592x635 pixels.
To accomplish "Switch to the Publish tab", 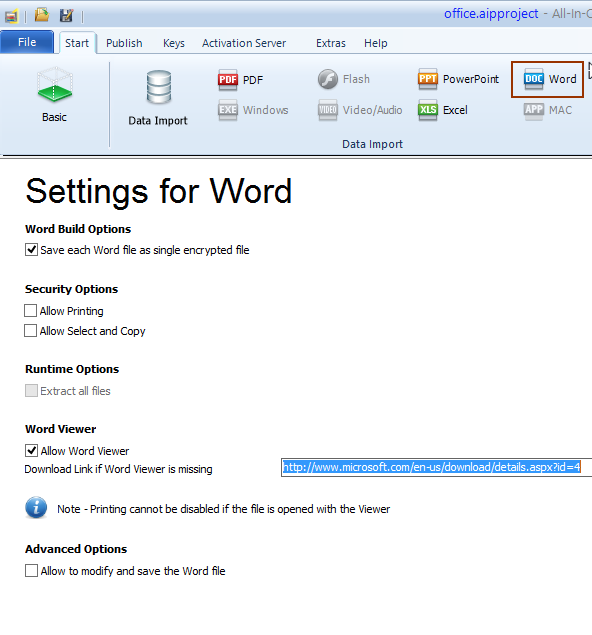I will click(x=124, y=43).
